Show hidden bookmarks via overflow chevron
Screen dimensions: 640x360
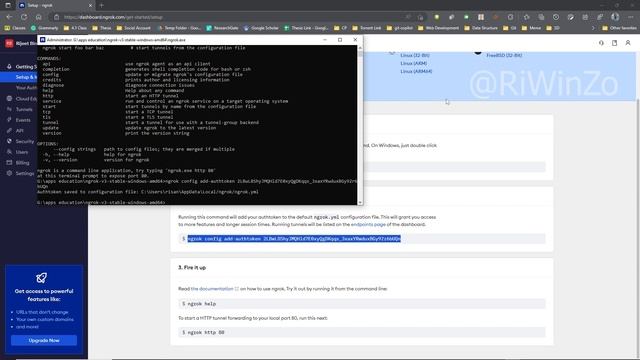click(x=593, y=28)
